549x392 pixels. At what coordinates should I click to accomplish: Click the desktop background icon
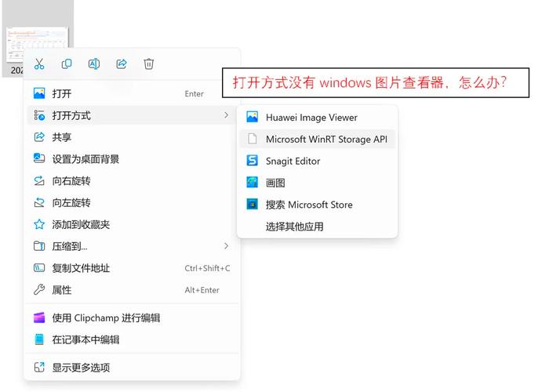click(x=39, y=158)
